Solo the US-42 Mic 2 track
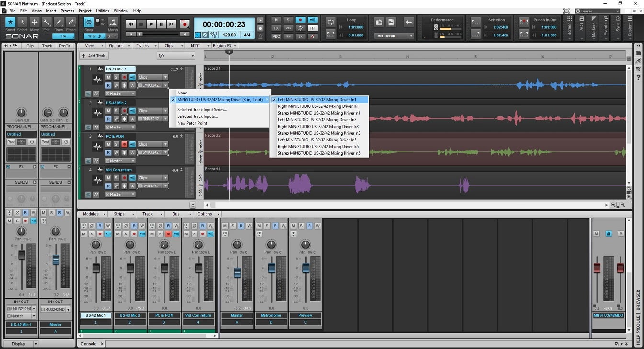Image resolution: width=644 pixels, height=349 pixels. coord(116,110)
